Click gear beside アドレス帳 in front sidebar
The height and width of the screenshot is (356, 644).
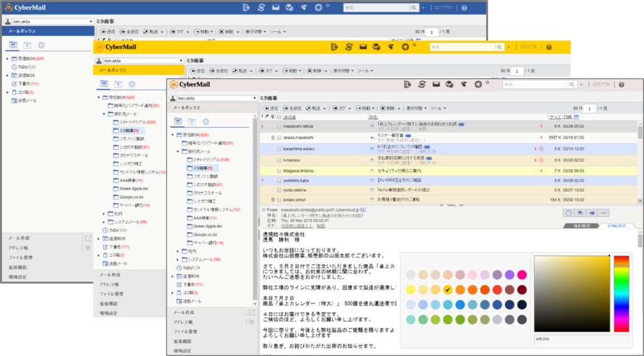tap(252, 322)
